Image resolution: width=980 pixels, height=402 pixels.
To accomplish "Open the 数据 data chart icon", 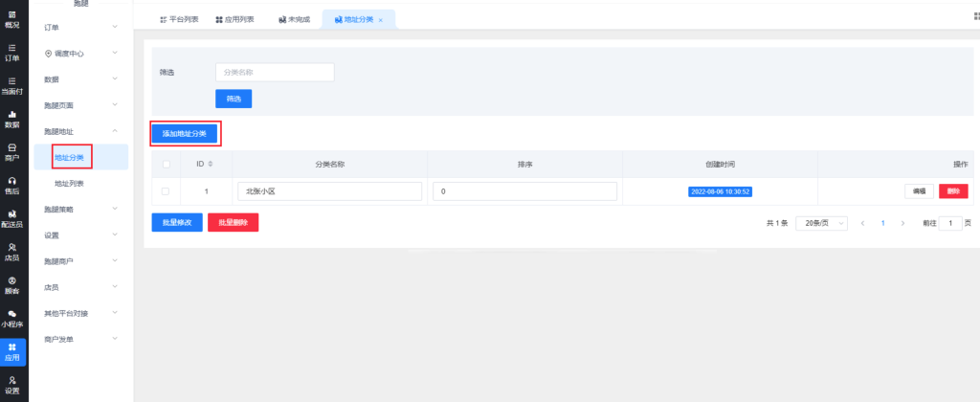I will coord(11,119).
